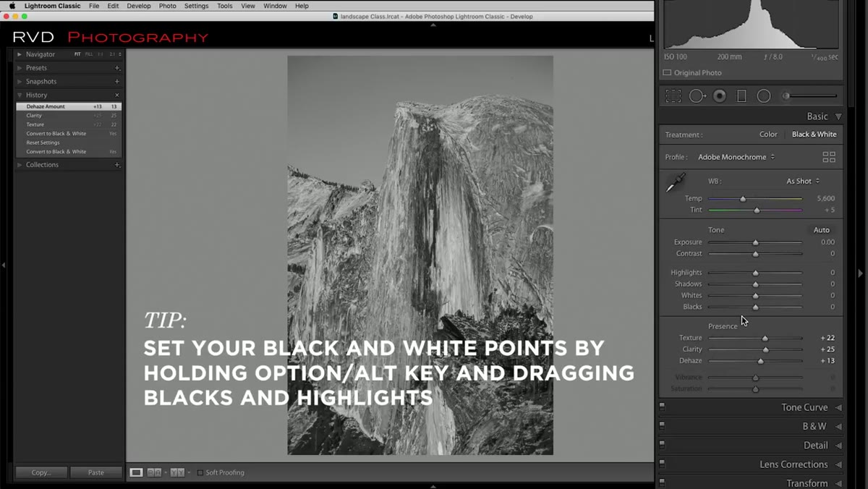Collapse the Basic panel triangle
Image resolution: width=868 pixels, height=489 pixels.
point(838,116)
